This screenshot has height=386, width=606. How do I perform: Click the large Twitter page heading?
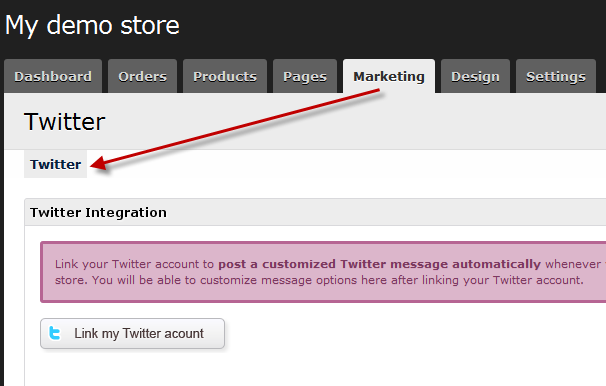tap(65, 122)
